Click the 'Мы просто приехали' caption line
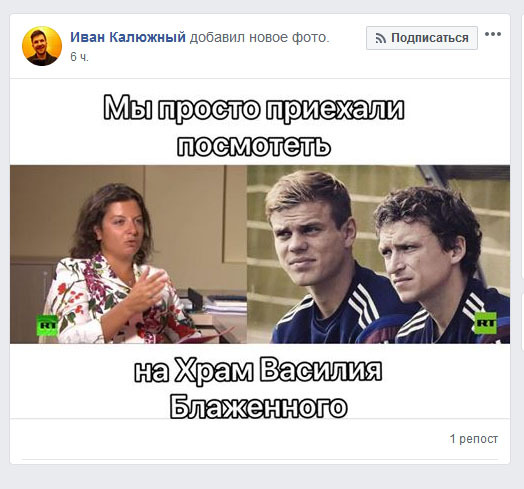The height and width of the screenshot is (489, 524). pyautogui.click(x=254, y=109)
